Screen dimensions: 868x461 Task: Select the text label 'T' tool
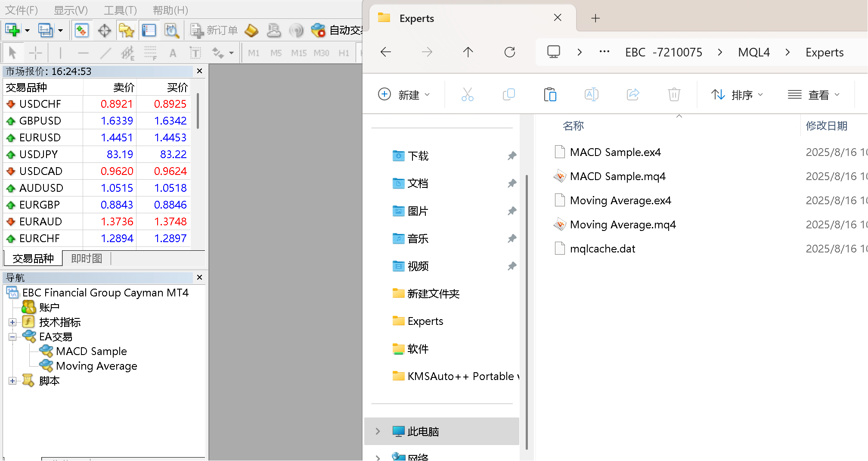pos(195,53)
